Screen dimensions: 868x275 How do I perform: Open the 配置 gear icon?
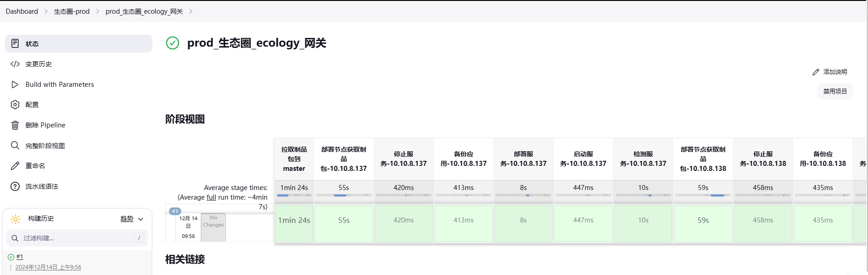(x=15, y=105)
